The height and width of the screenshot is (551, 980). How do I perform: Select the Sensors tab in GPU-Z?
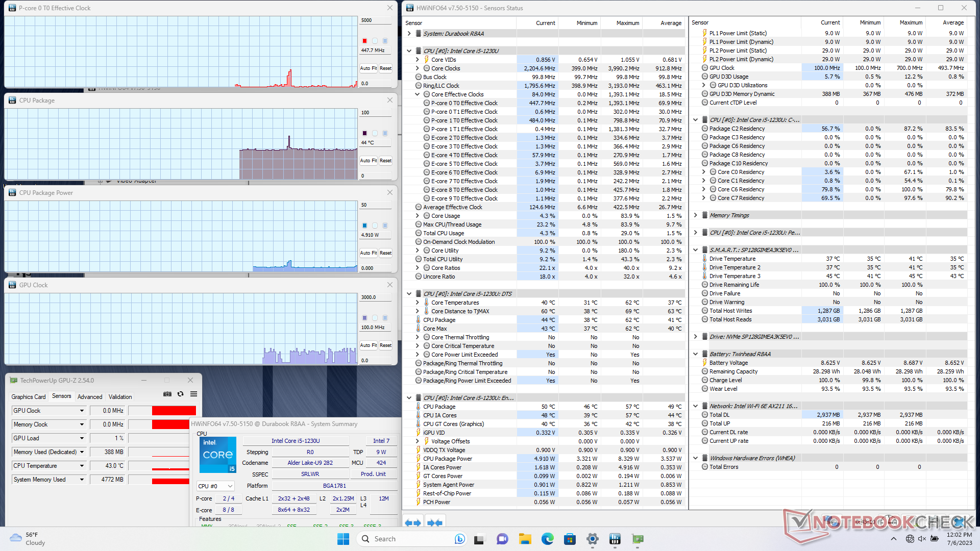click(x=62, y=396)
